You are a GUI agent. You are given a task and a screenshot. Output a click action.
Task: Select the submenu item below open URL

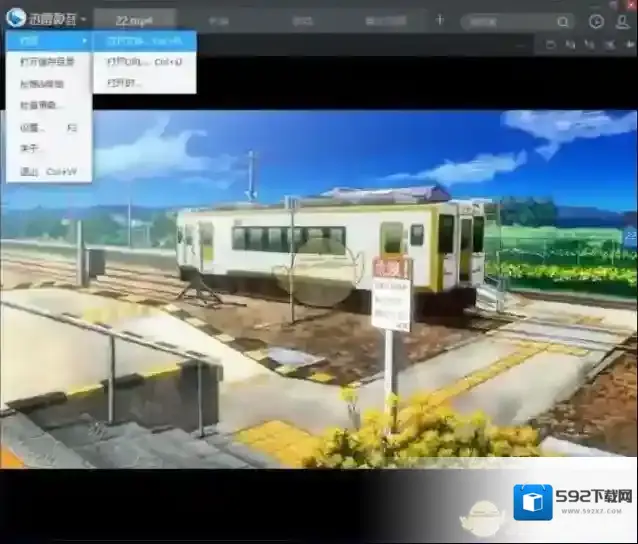[125, 83]
